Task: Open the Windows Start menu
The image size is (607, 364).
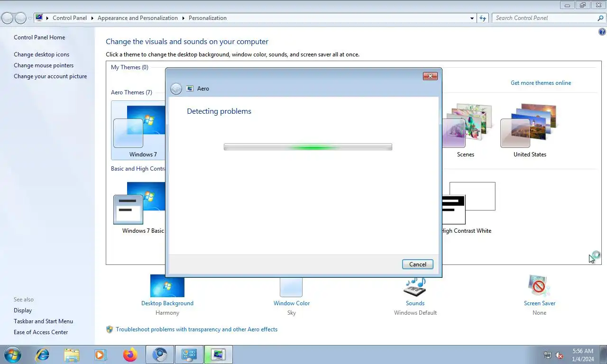Action: pyautogui.click(x=12, y=355)
